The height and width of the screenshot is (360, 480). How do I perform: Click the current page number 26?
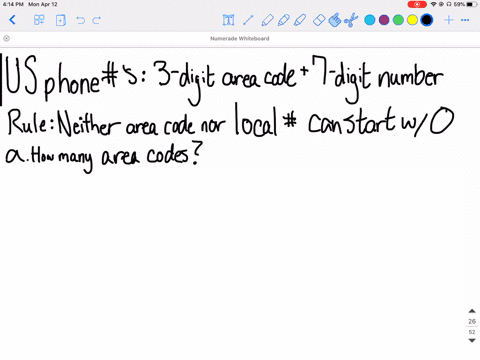[472, 321]
